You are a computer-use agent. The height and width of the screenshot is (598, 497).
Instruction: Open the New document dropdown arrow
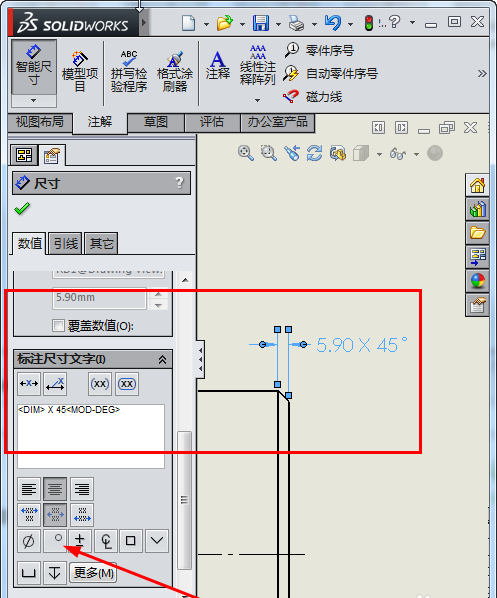click(206, 24)
